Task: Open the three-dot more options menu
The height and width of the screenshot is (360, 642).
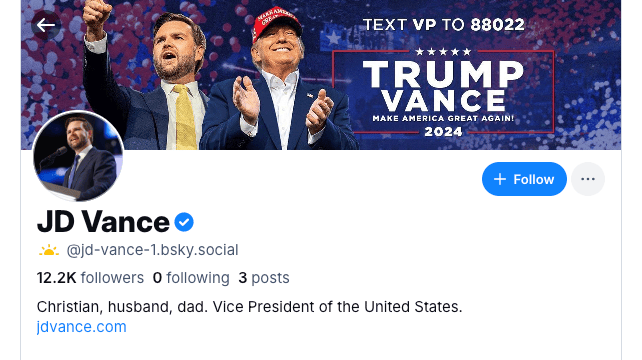Action: (588, 179)
